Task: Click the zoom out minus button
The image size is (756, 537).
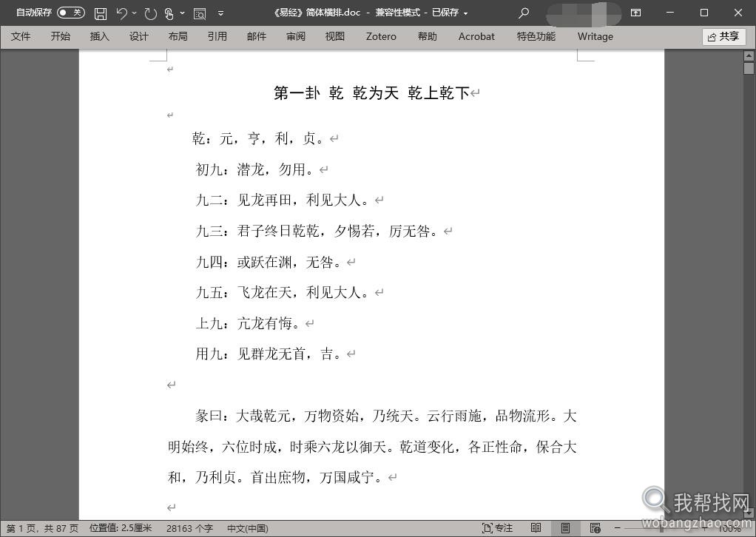Action: tap(617, 528)
